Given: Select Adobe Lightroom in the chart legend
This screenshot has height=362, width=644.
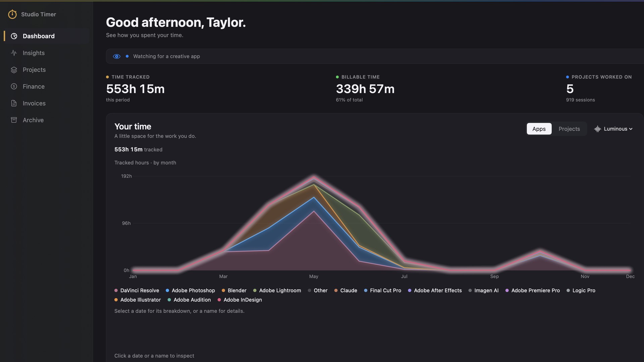Looking at the screenshot, I should point(277,291).
